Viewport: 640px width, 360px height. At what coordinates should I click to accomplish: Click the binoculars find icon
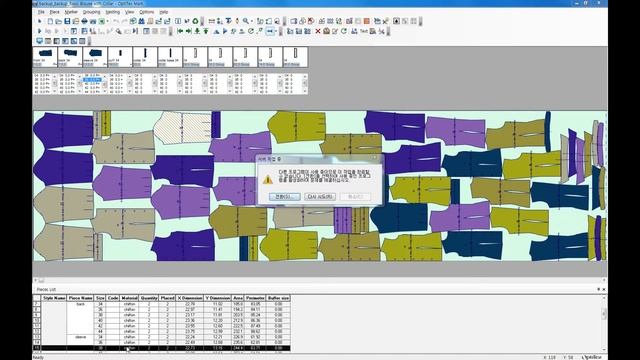[x=141, y=21]
